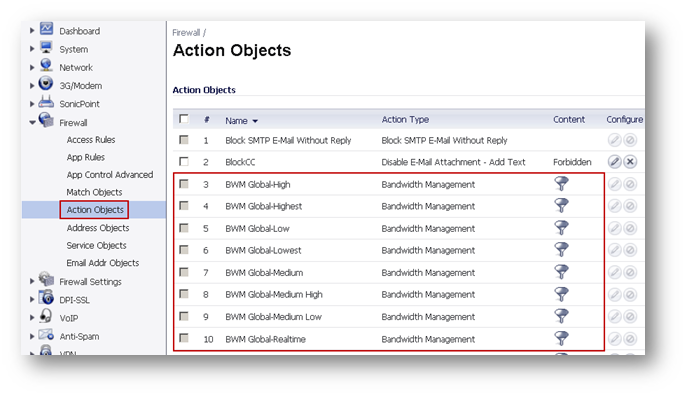
Task: Select App Control Advanced menu item
Action: click(110, 174)
